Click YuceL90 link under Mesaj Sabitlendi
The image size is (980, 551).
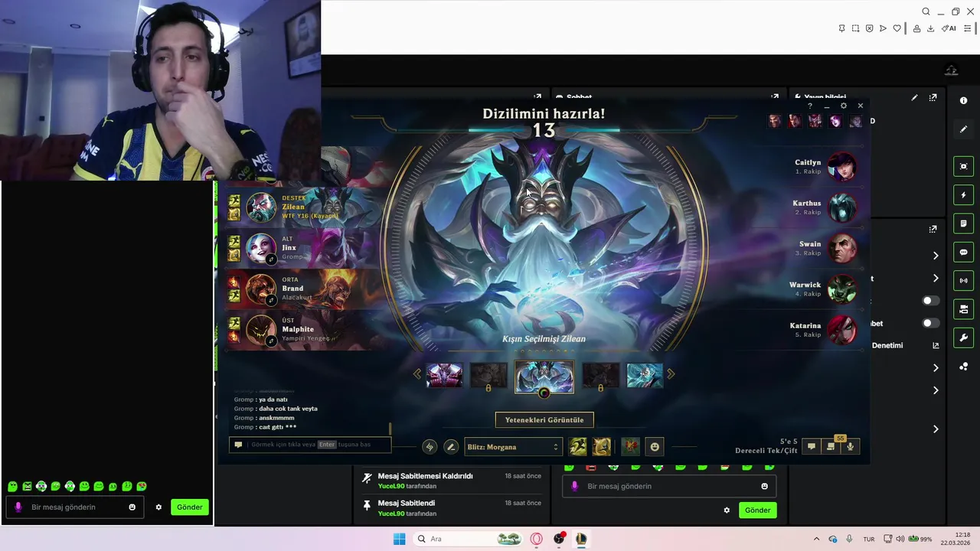coord(390,514)
